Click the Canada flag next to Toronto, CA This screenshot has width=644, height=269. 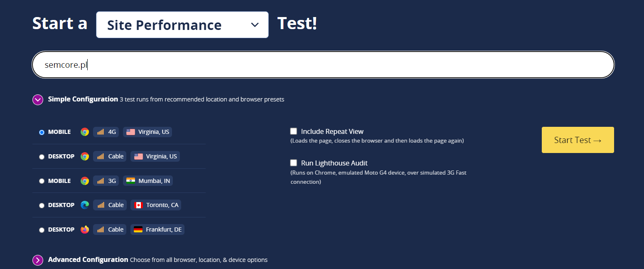[x=138, y=205]
